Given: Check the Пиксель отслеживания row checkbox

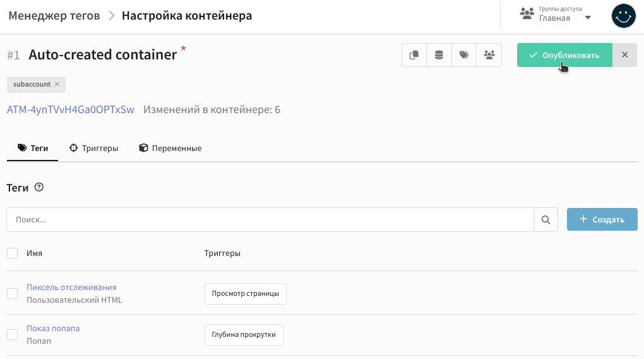Looking at the screenshot, I should [x=13, y=293].
